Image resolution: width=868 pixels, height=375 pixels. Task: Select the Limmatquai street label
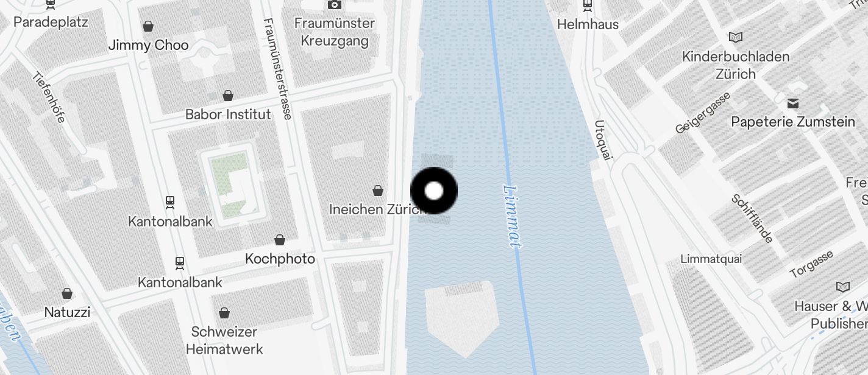711,259
